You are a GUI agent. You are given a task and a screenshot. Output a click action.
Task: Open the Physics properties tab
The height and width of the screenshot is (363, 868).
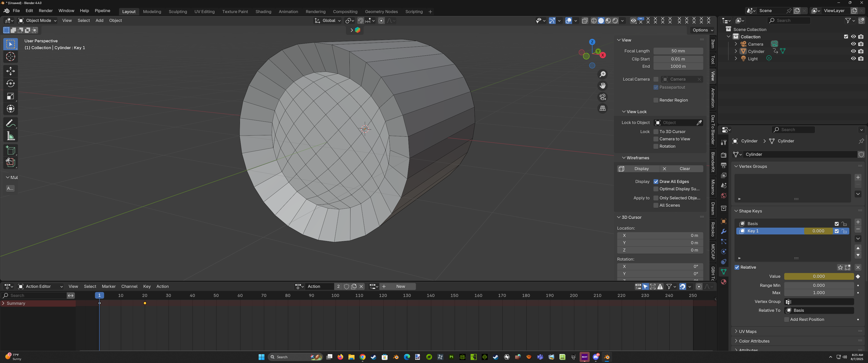tap(723, 252)
